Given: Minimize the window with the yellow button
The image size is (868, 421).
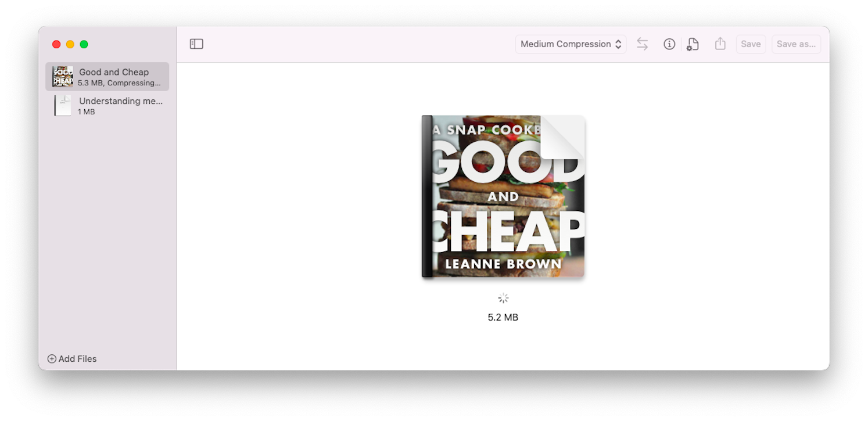Looking at the screenshot, I should (70, 44).
